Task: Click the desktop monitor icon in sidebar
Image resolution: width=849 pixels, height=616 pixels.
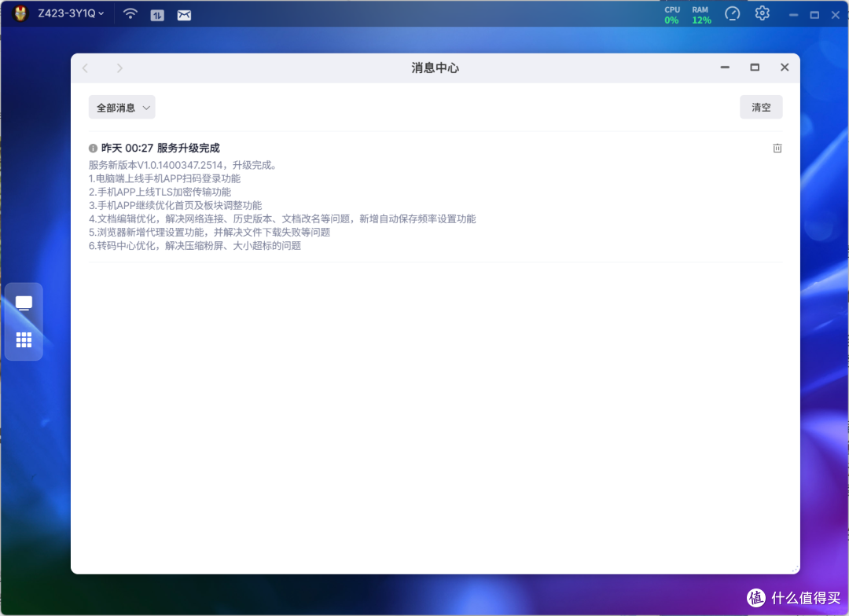Action: point(23,302)
